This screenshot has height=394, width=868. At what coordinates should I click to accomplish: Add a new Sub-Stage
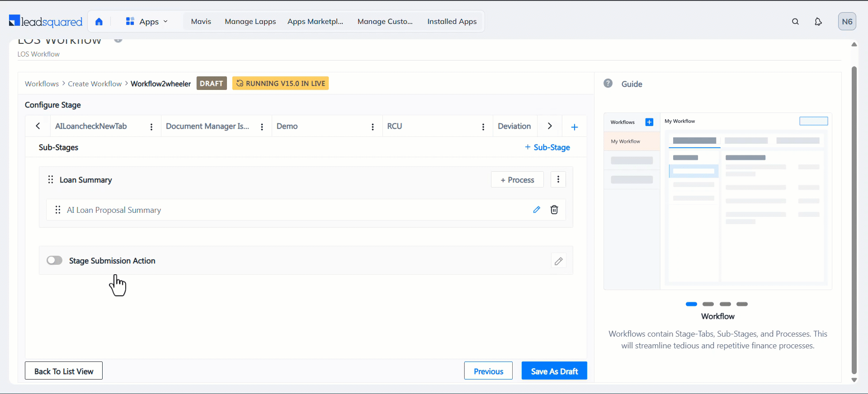click(x=547, y=147)
